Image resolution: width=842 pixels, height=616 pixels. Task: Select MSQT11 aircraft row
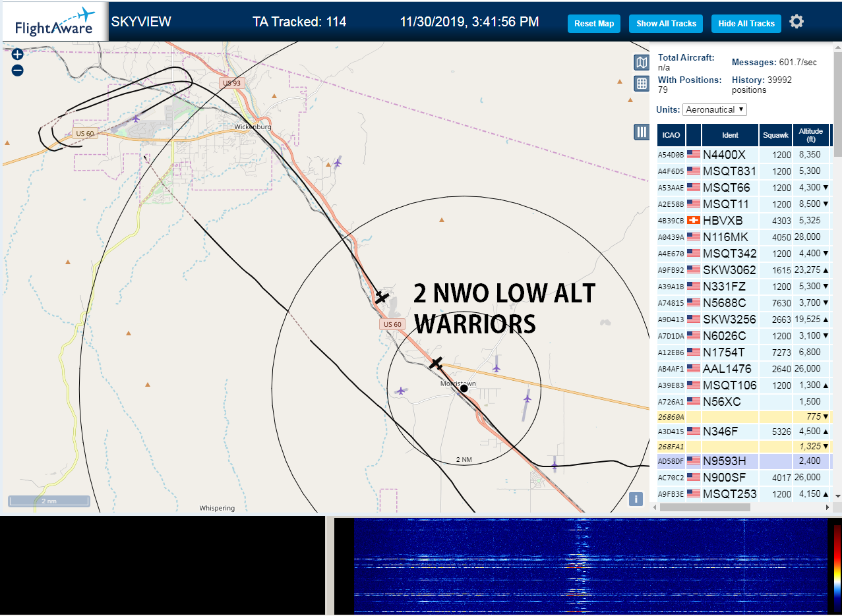coord(744,204)
